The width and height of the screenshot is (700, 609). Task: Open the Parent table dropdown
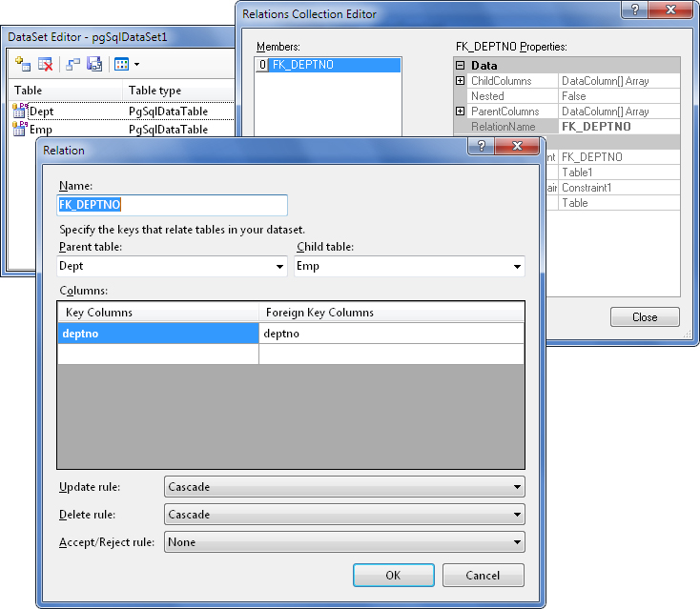(x=279, y=267)
